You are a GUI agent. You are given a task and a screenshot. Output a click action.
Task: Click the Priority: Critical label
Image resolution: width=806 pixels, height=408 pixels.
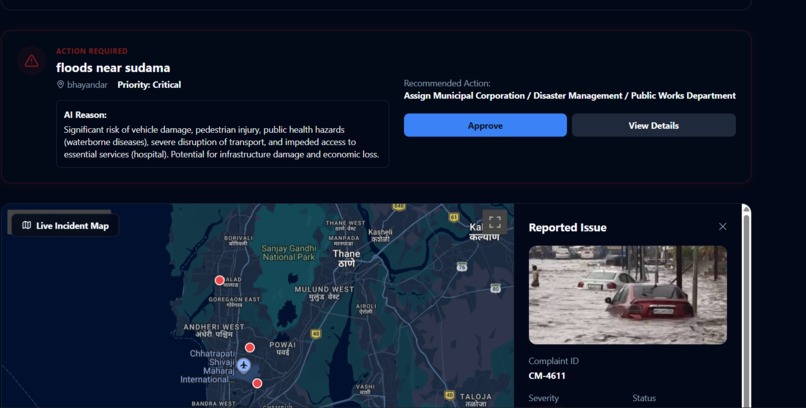(x=149, y=85)
